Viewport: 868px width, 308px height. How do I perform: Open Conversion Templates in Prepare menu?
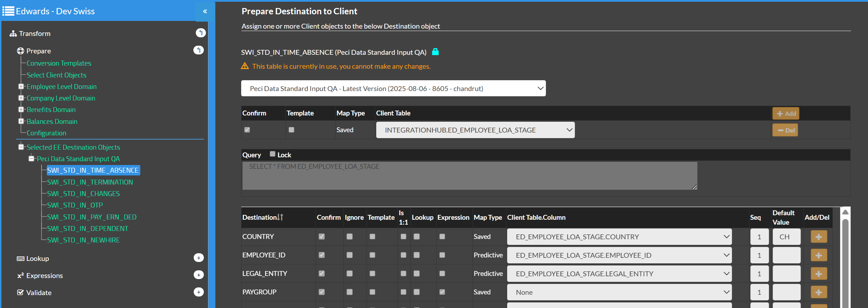point(59,63)
